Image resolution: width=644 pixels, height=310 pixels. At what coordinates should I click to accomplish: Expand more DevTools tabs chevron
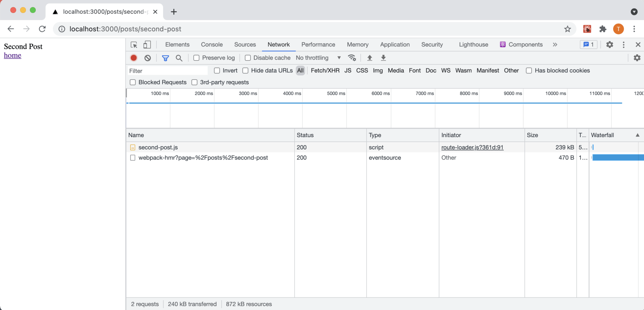coord(555,45)
